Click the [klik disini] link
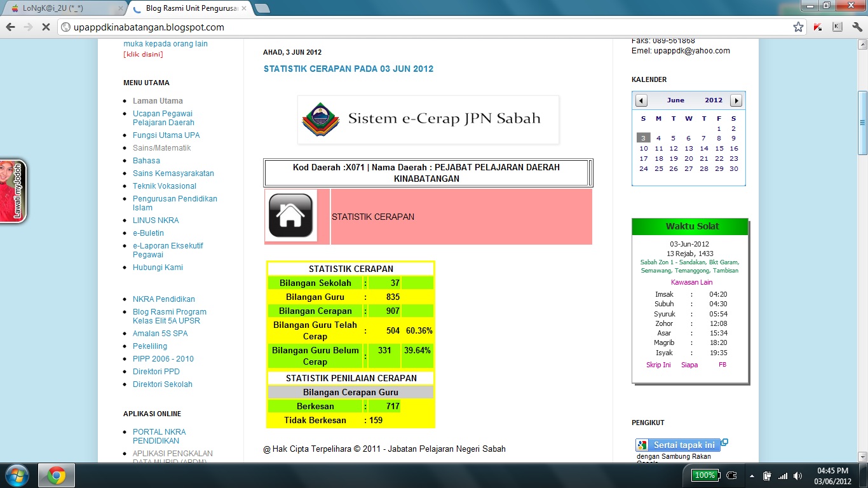The width and height of the screenshot is (868, 488). click(143, 54)
